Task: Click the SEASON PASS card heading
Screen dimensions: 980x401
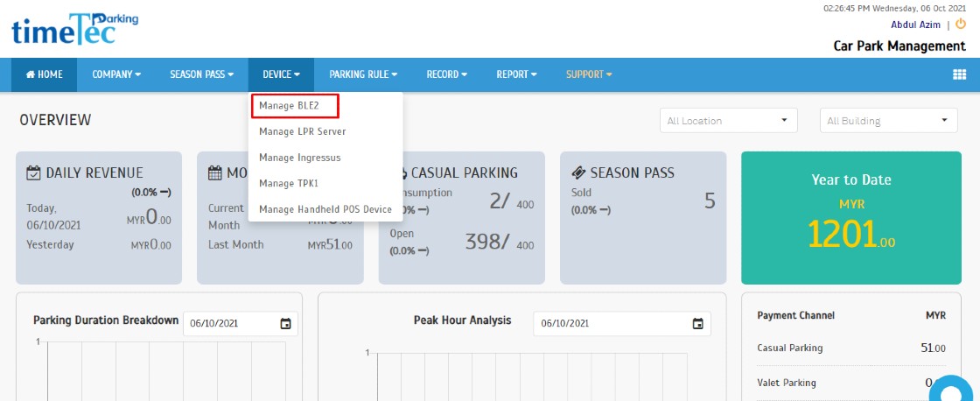Action: [x=633, y=172]
